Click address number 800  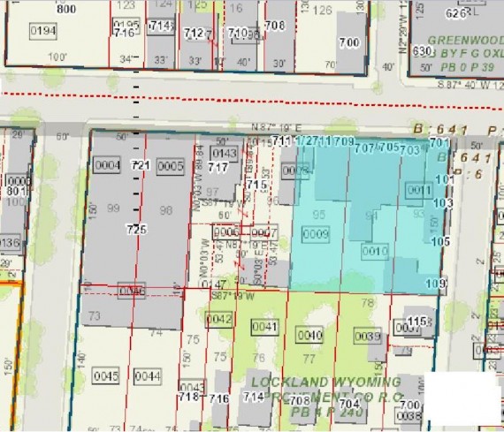click(66, 9)
